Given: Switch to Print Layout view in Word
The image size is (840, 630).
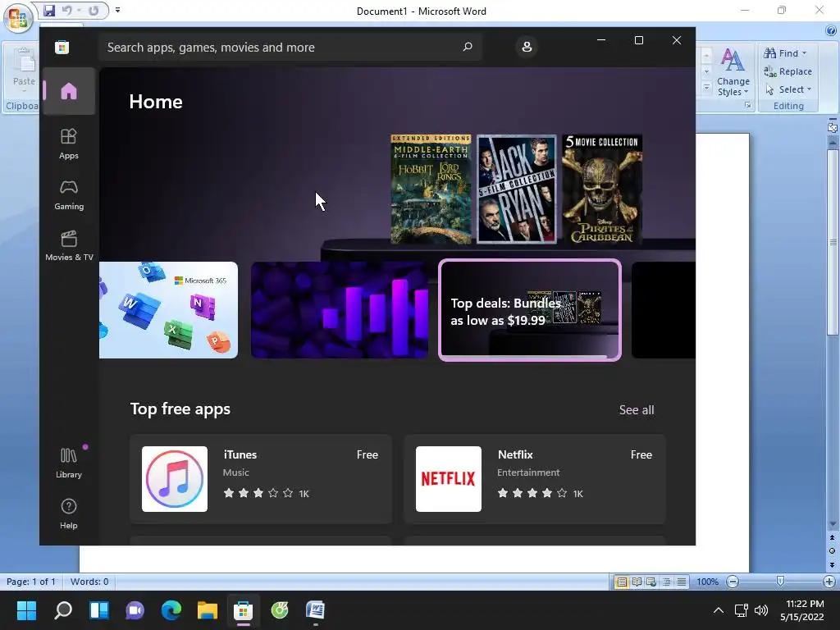Looking at the screenshot, I should coord(622,582).
